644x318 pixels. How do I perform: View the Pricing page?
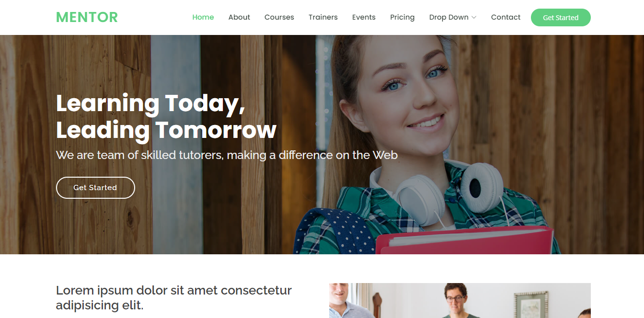(x=402, y=17)
